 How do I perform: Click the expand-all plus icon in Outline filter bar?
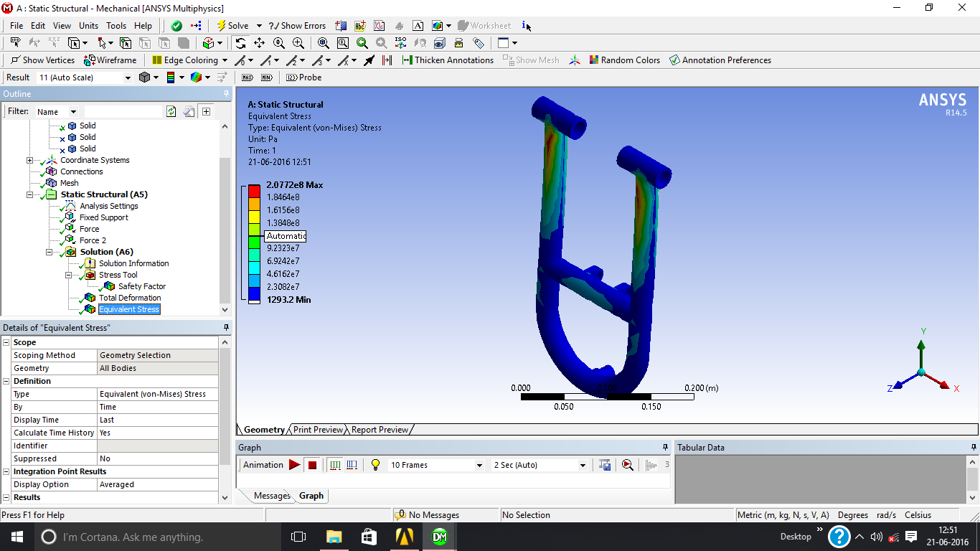pyautogui.click(x=207, y=111)
